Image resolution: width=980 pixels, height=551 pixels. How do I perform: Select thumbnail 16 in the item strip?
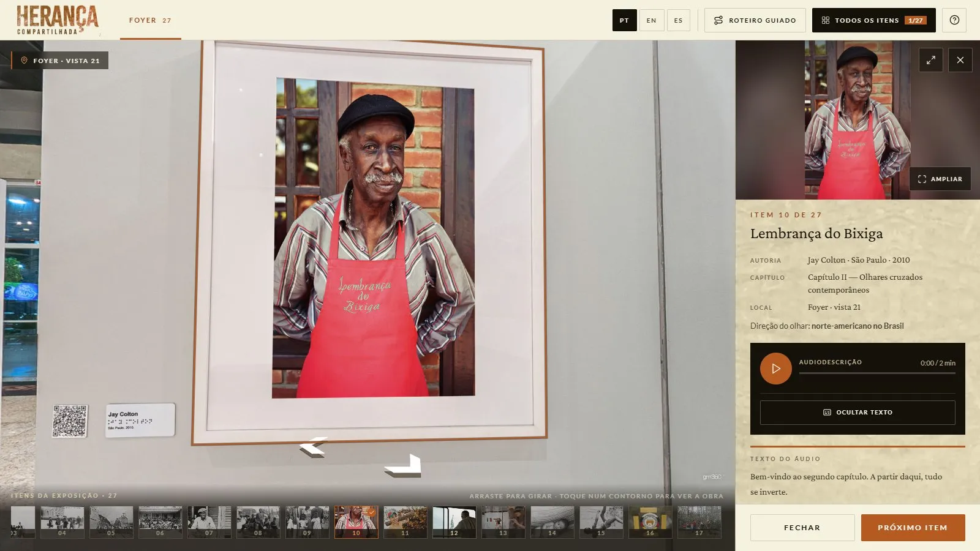pyautogui.click(x=650, y=522)
